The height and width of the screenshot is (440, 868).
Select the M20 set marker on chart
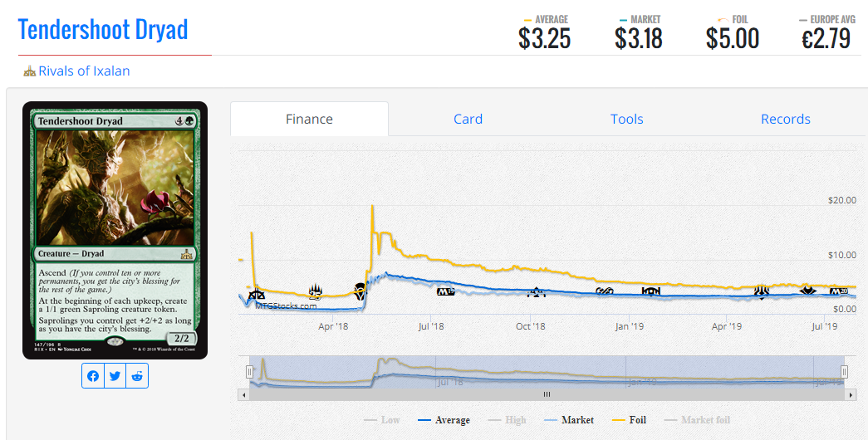point(838,291)
